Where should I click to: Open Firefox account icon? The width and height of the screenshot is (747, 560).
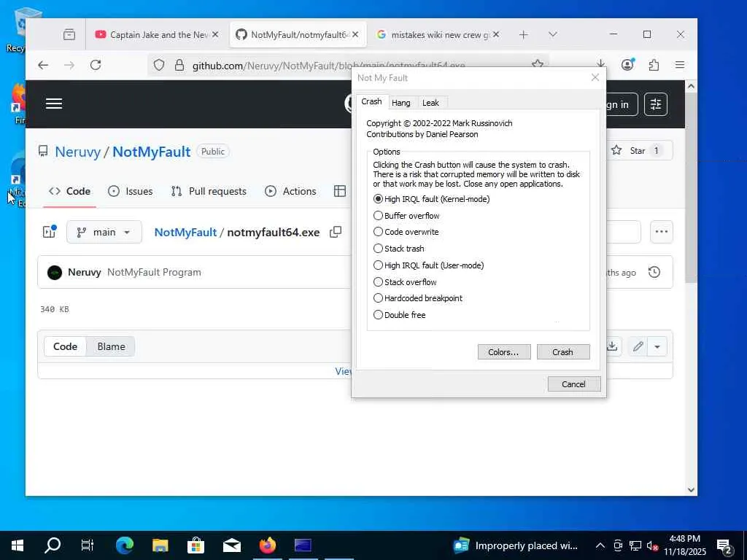point(628,64)
